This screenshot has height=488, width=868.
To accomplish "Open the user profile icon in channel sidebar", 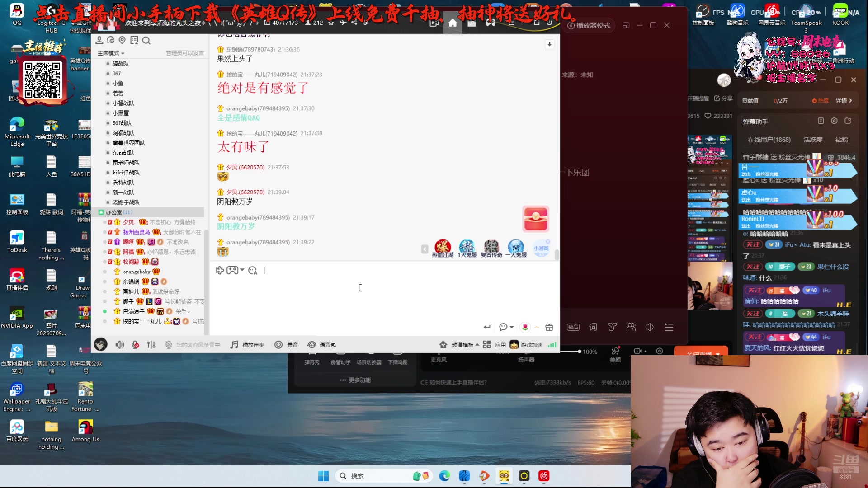I will (99, 40).
